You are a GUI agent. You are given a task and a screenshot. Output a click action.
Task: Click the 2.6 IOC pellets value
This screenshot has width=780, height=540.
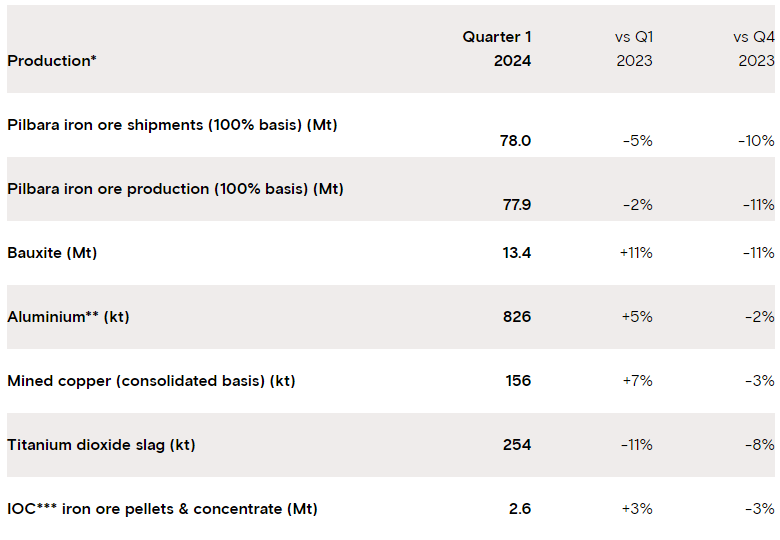519,509
